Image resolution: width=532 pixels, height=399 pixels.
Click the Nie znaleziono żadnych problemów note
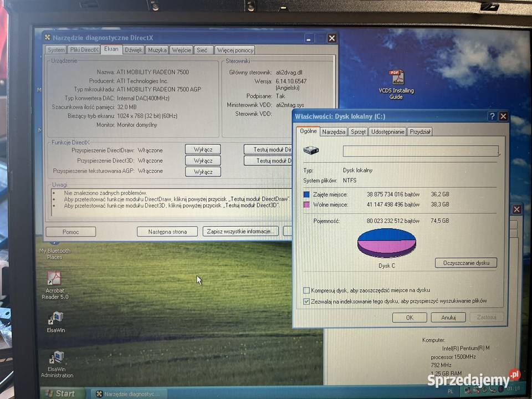point(105,193)
